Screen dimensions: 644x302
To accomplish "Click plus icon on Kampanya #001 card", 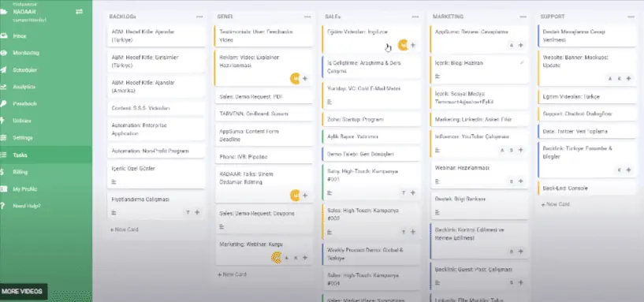I will tap(413, 192).
